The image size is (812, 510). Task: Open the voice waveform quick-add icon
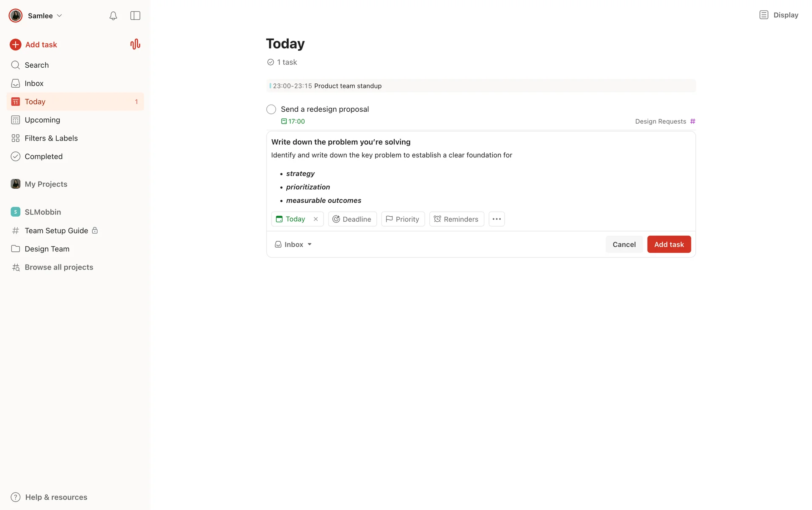coord(135,44)
